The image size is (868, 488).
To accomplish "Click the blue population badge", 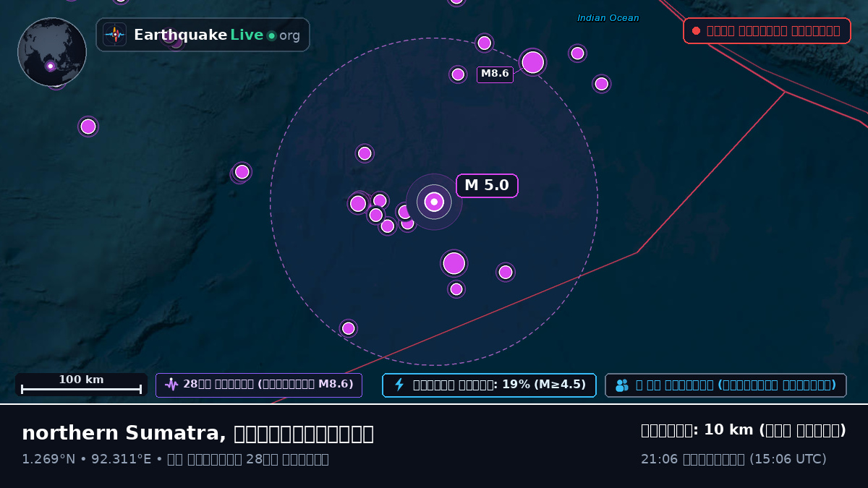I will click(726, 385).
